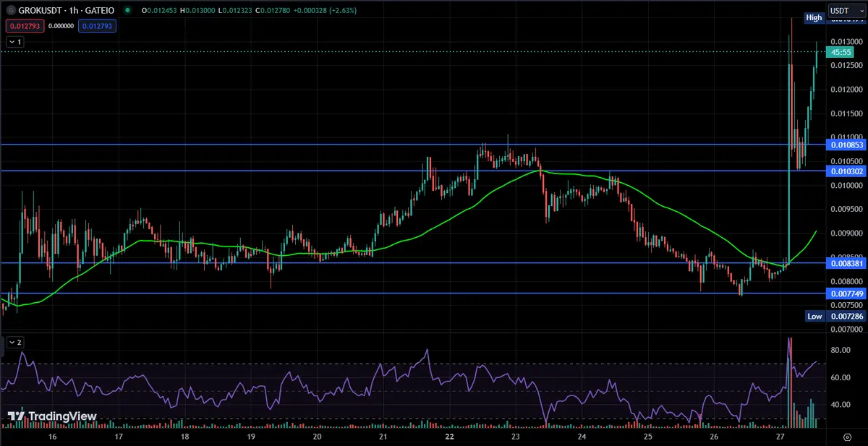868x446 pixels.
Task: Click the 0.007286 low price value
Action: click(847, 317)
